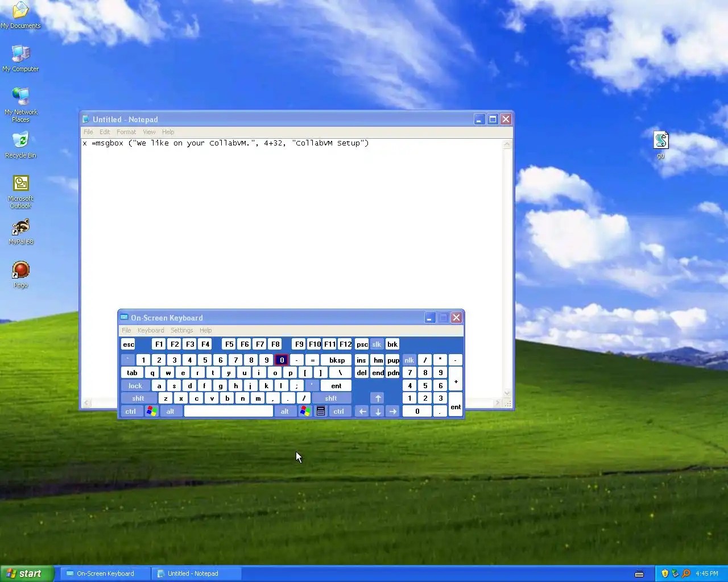Viewport: 728px width, 582px height.
Task: Click the On-Screen Keyboard title icon
Action: pos(125,318)
